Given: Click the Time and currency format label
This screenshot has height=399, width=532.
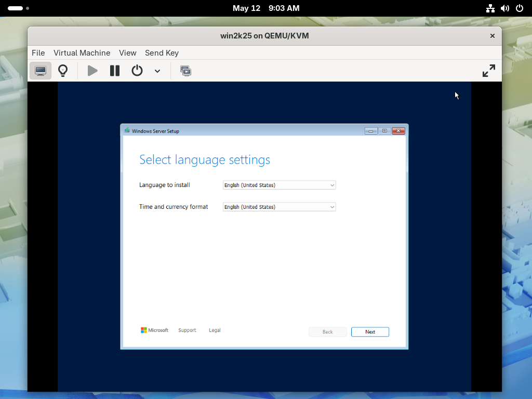Looking at the screenshot, I should 174,207.
